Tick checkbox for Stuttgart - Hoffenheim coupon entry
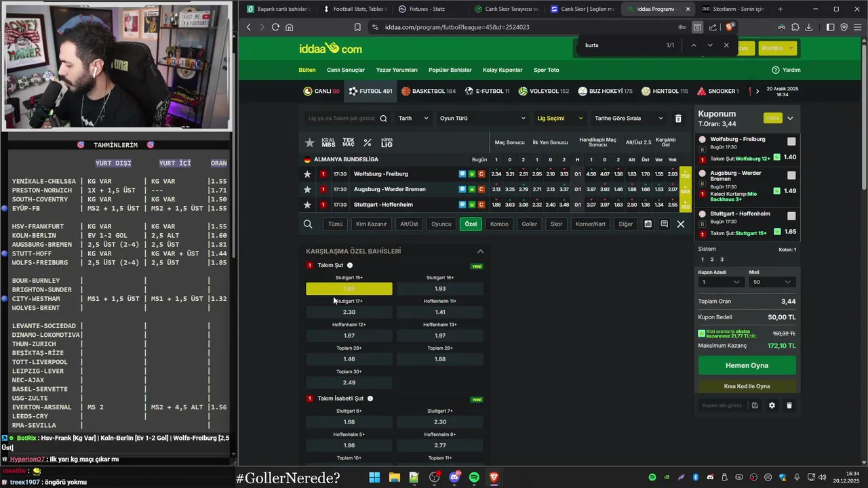Screen dimensions: 868x488 click(791, 216)
